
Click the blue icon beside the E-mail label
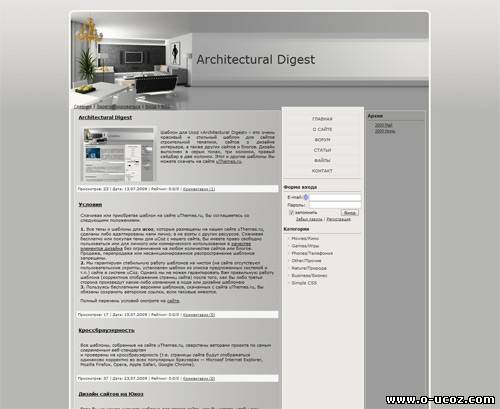click(x=306, y=197)
